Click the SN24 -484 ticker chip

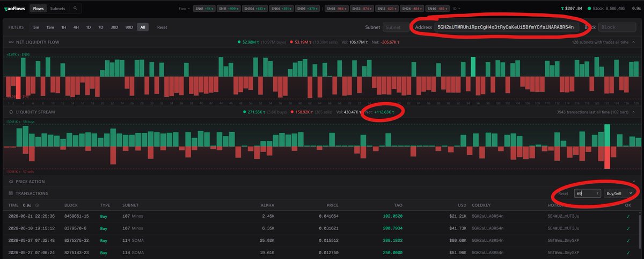[411, 9]
